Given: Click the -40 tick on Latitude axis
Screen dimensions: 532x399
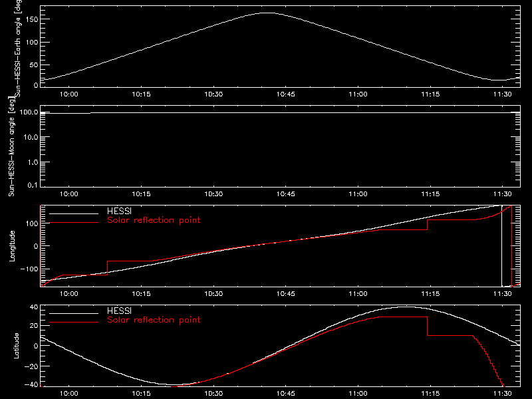Looking at the screenshot, I should pos(31,384).
